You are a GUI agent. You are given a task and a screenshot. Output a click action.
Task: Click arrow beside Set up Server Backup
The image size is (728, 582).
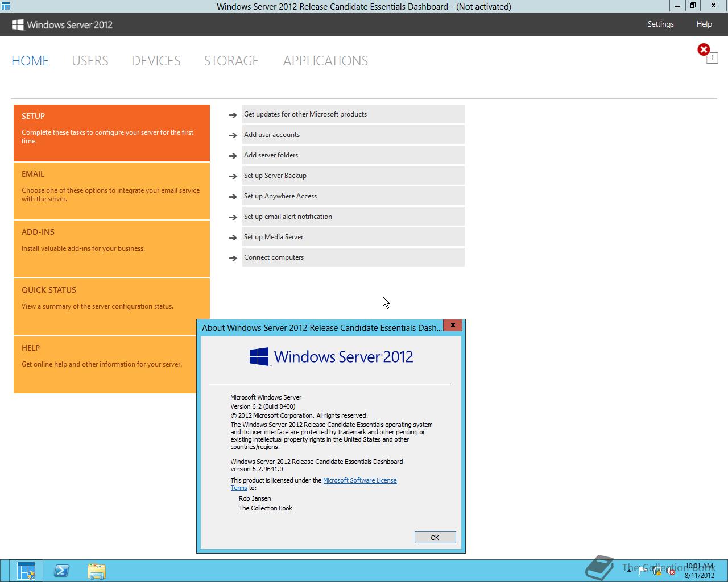(x=233, y=176)
